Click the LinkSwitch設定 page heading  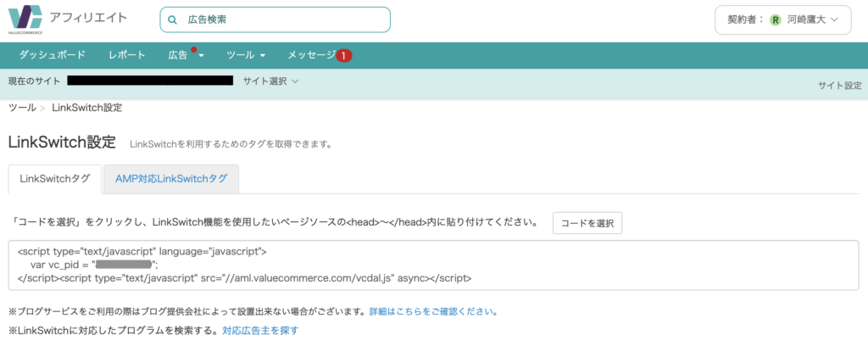[62, 142]
